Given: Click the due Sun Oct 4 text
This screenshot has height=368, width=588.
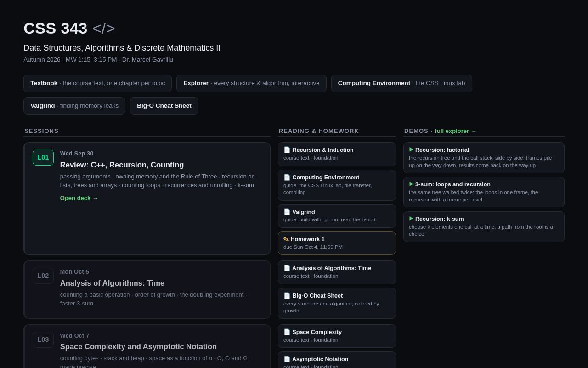Looking at the screenshot, I should click(x=313, y=247).
